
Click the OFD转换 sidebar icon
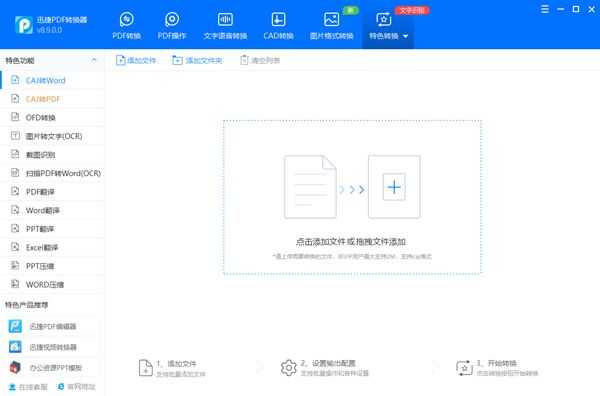click(x=15, y=117)
